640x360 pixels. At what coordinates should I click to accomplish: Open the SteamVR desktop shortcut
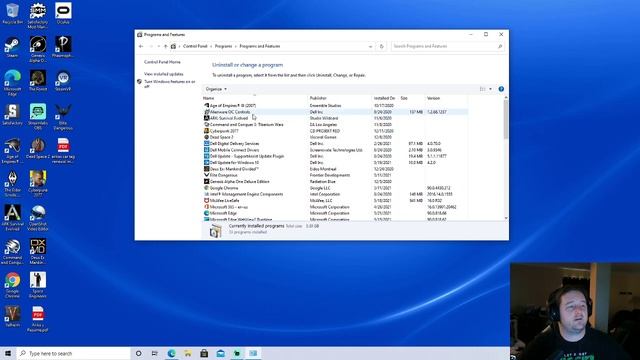pyautogui.click(x=63, y=81)
